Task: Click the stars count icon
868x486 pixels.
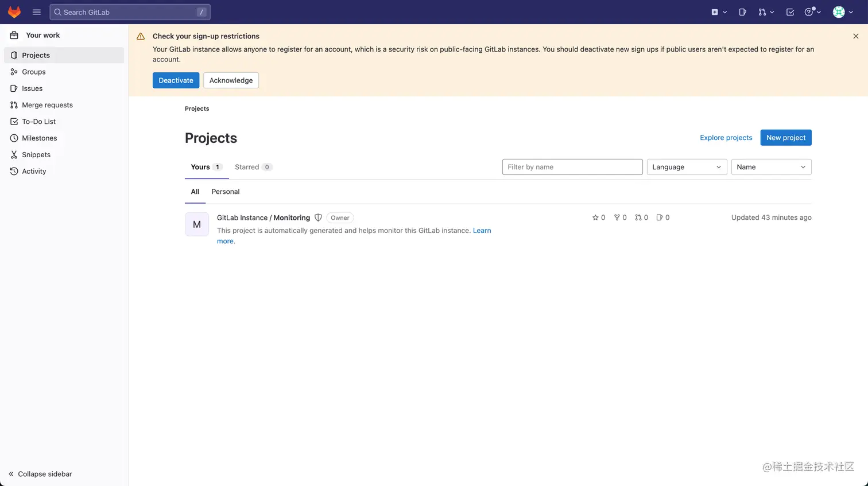Action: coord(595,217)
